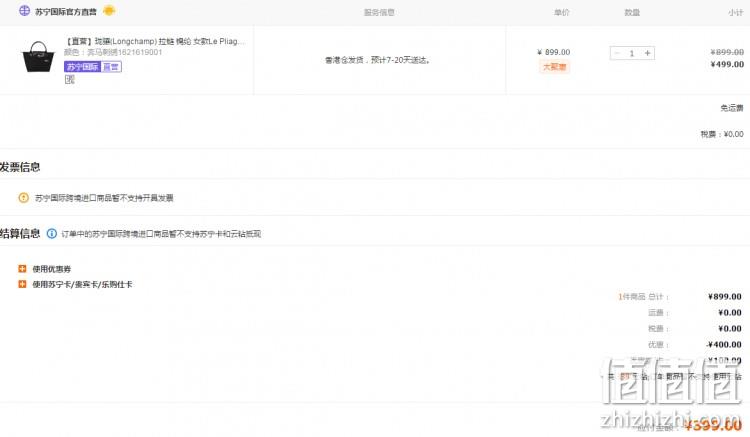Select the 免运费 shipping text

732,108
